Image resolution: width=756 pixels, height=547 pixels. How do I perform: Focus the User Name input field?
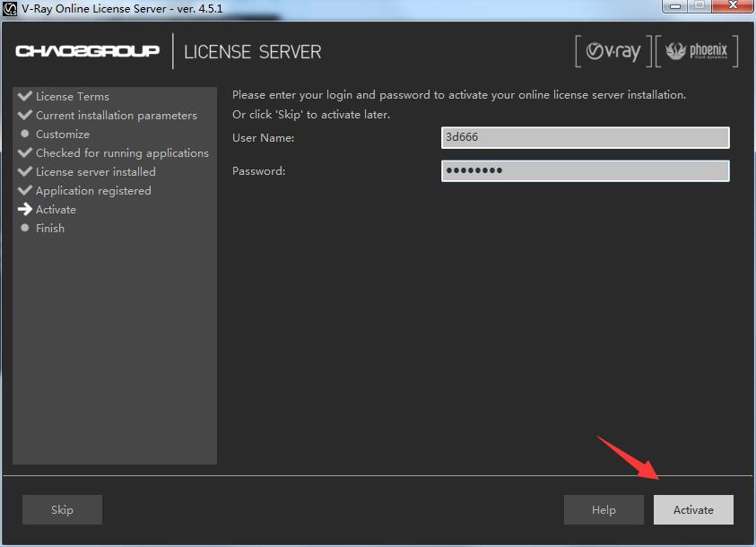pyautogui.click(x=585, y=137)
